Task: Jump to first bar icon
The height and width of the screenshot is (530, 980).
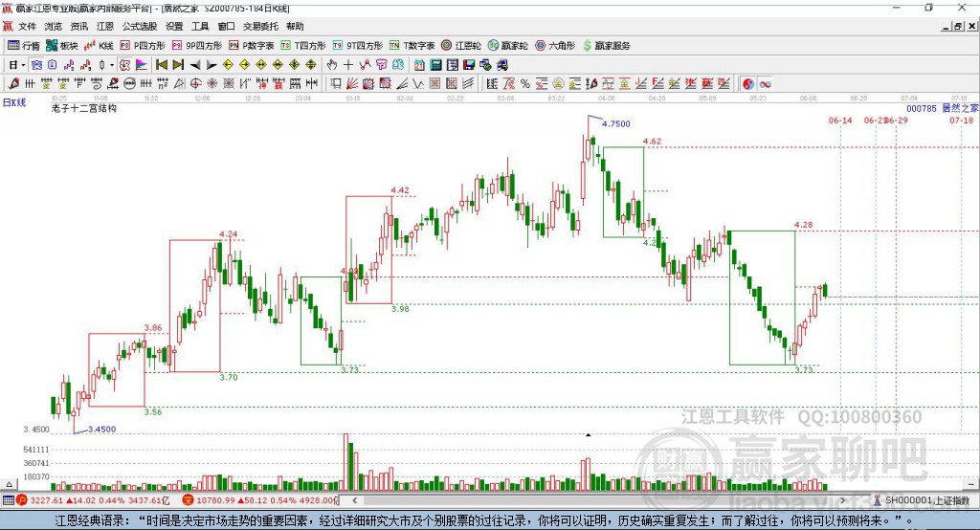Action: point(161,65)
